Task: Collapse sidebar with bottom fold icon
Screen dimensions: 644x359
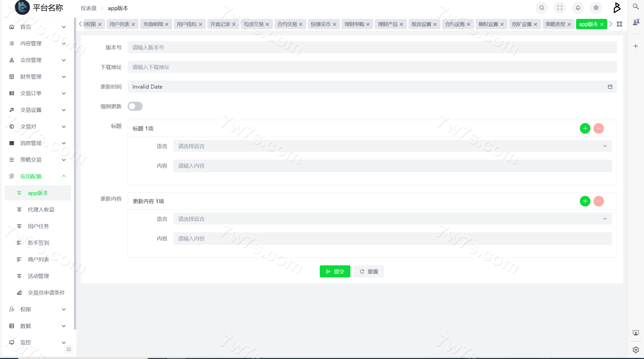Action: pyautogui.click(x=69, y=349)
